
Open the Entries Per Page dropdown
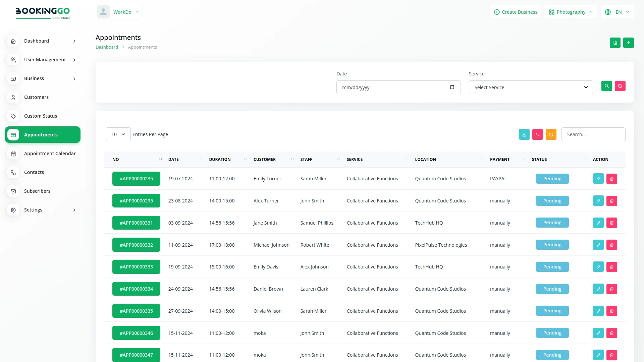[x=117, y=134]
